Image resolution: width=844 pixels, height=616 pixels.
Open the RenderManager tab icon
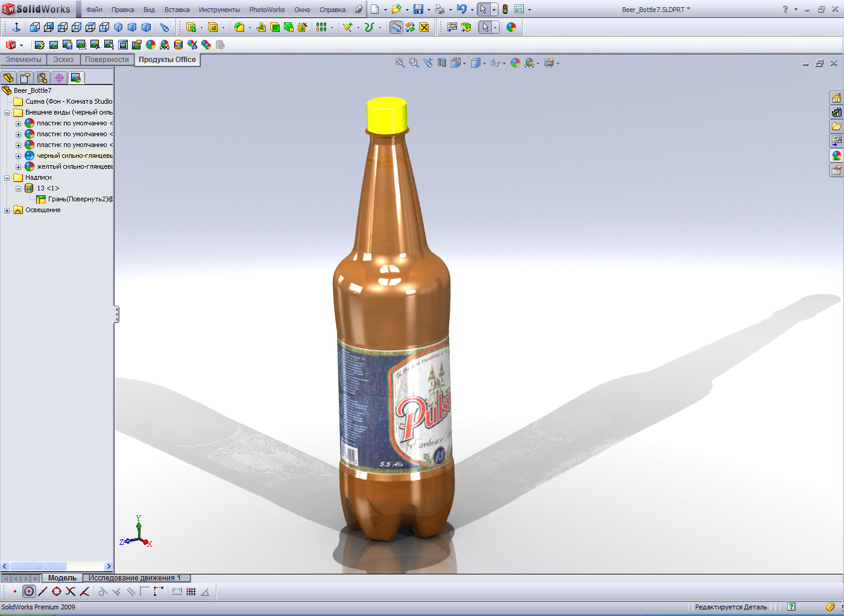coord(76,78)
